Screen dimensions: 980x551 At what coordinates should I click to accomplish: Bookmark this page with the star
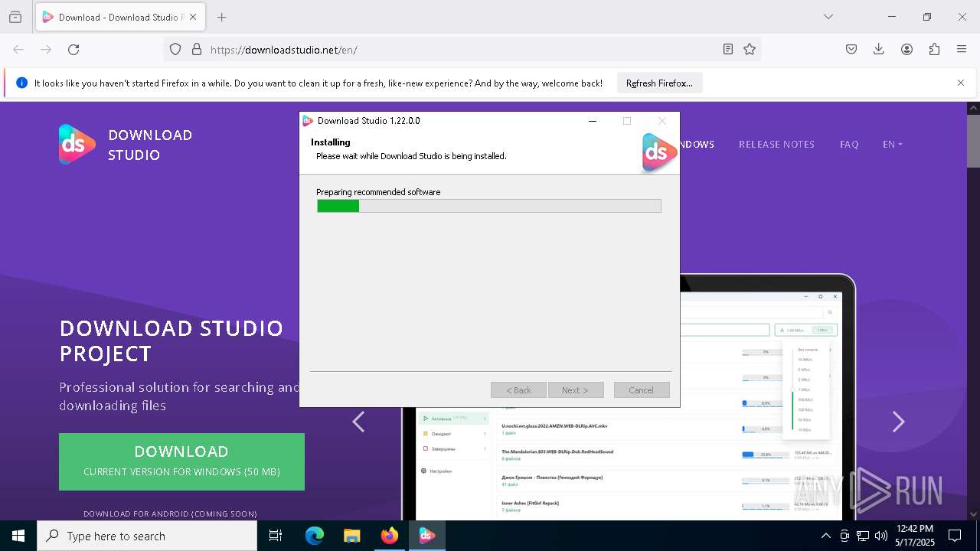[x=750, y=49]
